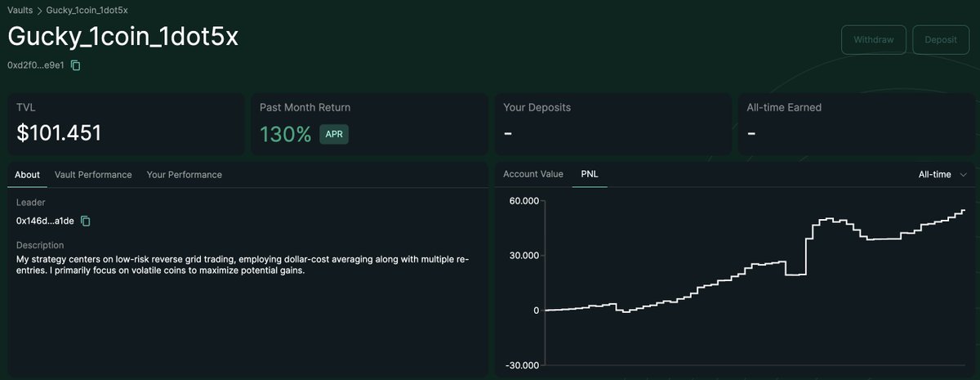The height and width of the screenshot is (380, 980).
Task: Click the Past Month Return label
Action: click(x=305, y=107)
